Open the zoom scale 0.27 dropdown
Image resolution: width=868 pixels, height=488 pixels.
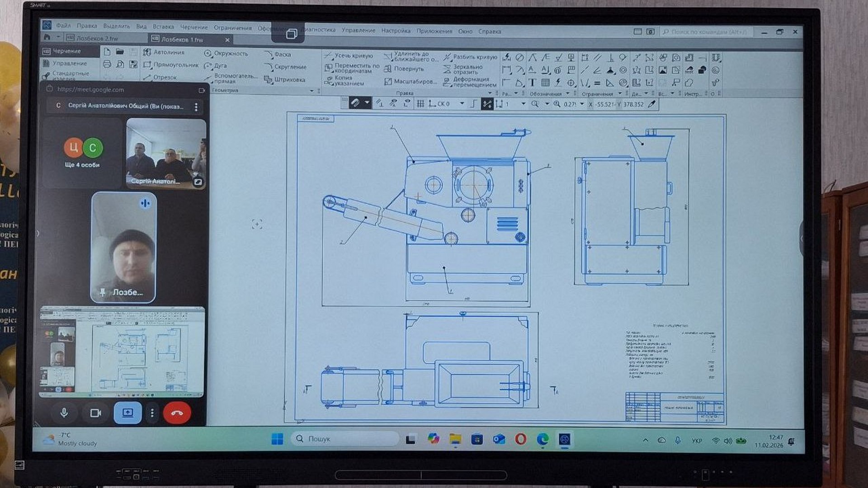tap(582, 104)
